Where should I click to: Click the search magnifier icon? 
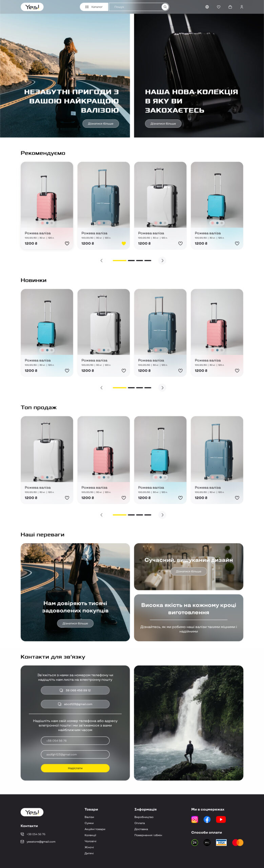165,7
